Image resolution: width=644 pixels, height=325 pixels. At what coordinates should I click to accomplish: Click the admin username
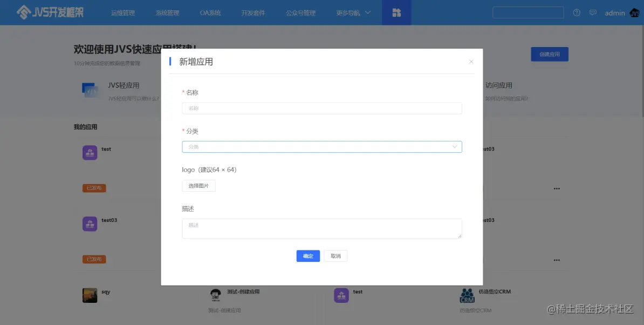[615, 13]
